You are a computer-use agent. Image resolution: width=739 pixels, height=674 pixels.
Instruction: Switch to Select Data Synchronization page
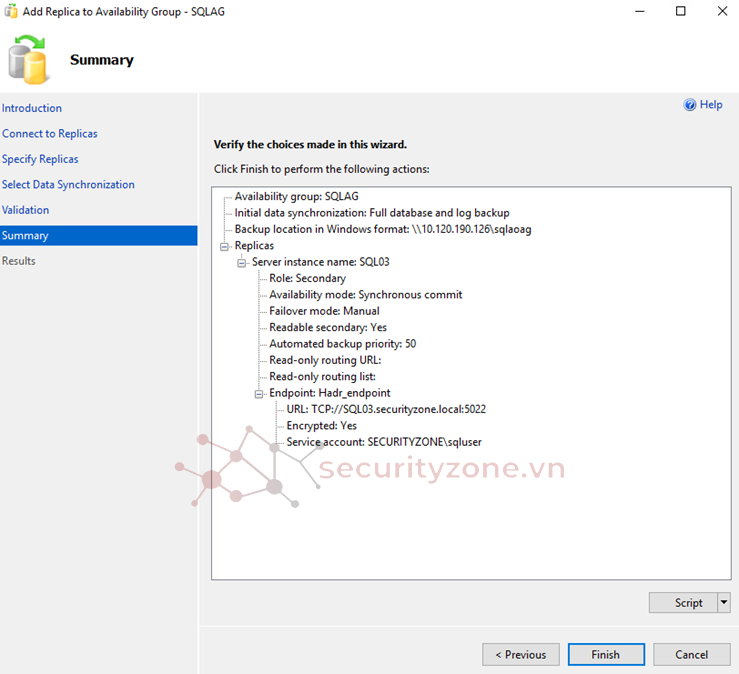pyautogui.click(x=68, y=185)
